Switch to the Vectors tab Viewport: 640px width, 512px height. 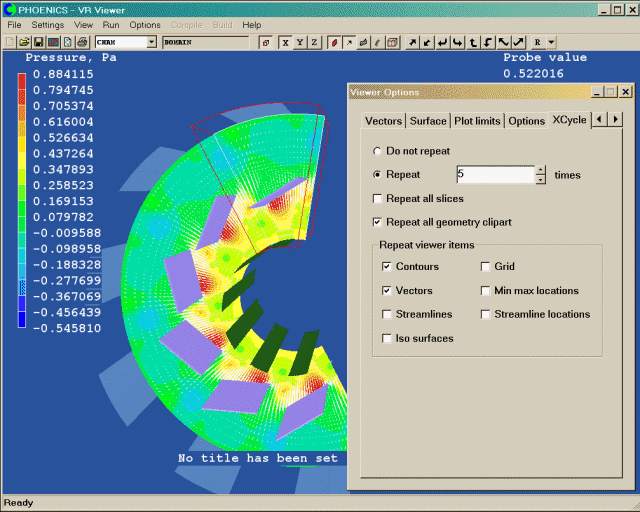coord(383,121)
